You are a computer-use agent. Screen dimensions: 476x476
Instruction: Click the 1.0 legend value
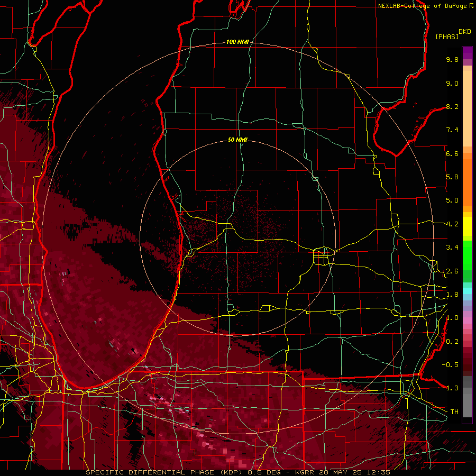[452, 318]
